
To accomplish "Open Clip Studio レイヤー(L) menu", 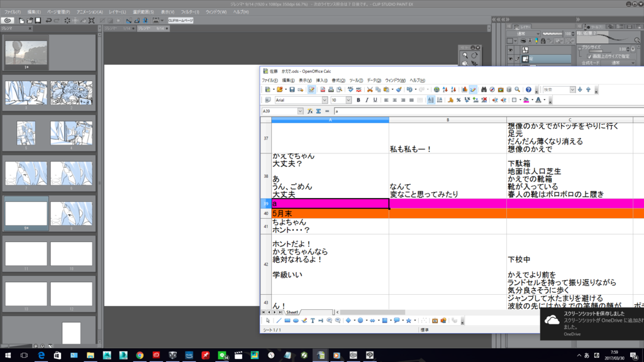I will pyautogui.click(x=118, y=12).
